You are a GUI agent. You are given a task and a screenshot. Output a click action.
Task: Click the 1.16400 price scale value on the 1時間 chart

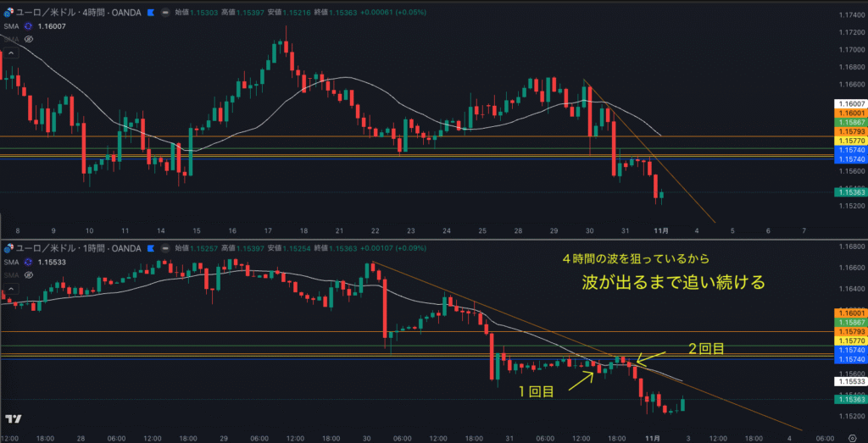coord(851,289)
